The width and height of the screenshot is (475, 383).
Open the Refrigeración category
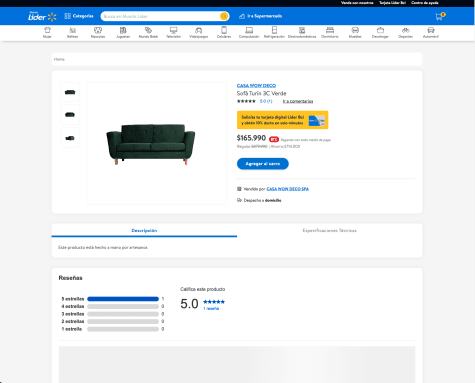(274, 33)
